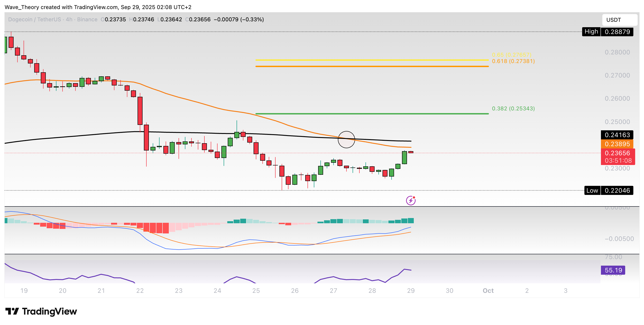Click the purple lightning bolt event icon
The height and width of the screenshot is (325, 644).
coord(411,201)
